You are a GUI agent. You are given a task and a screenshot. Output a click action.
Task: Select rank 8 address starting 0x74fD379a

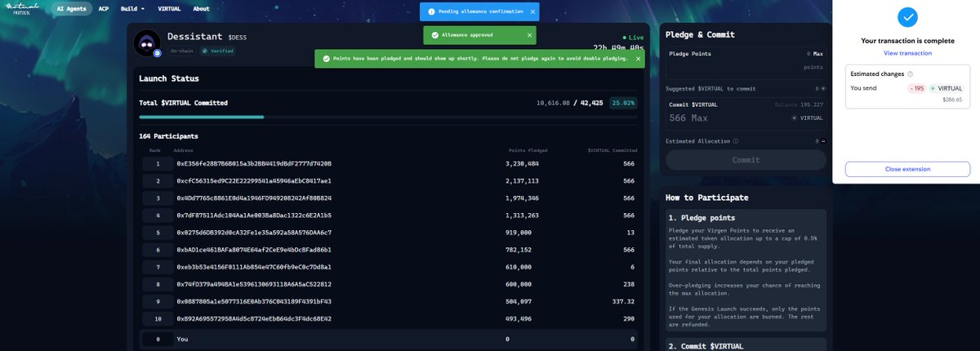pyautogui.click(x=254, y=283)
